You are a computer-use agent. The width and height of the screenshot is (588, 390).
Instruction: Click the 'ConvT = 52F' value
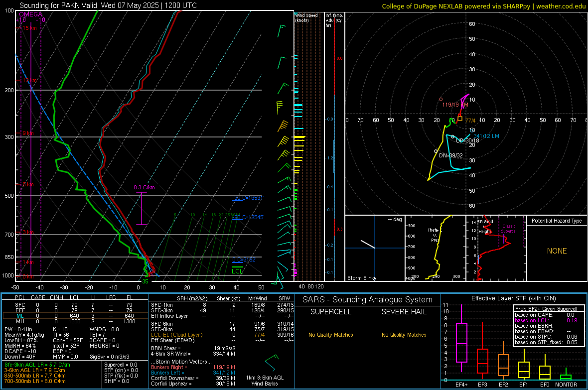click(68, 341)
